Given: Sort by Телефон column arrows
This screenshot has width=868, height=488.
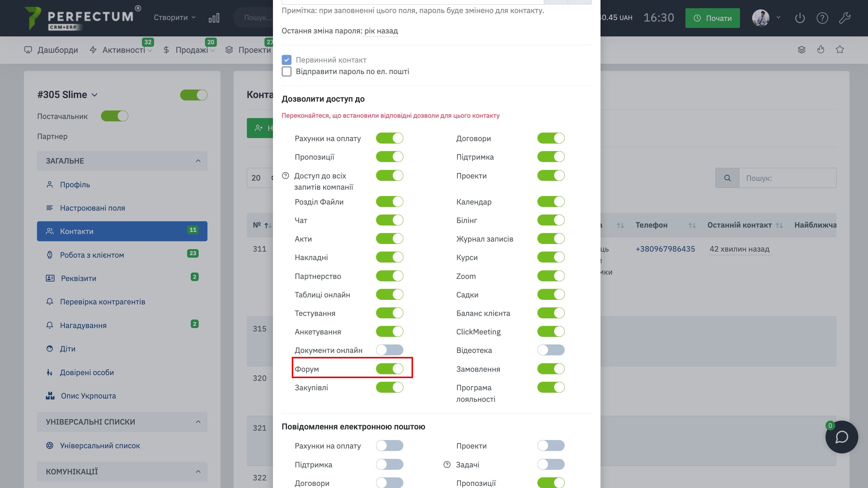Looking at the screenshot, I should pos(692,225).
